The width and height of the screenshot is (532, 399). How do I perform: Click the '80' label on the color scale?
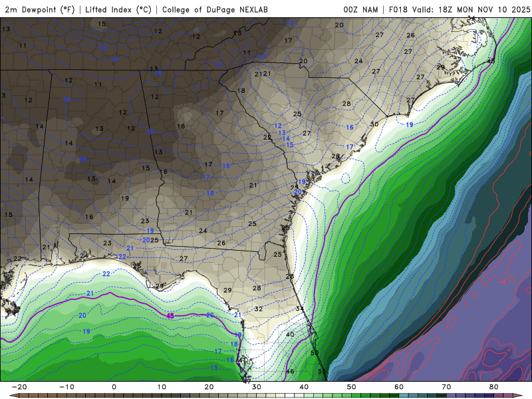[494, 387]
